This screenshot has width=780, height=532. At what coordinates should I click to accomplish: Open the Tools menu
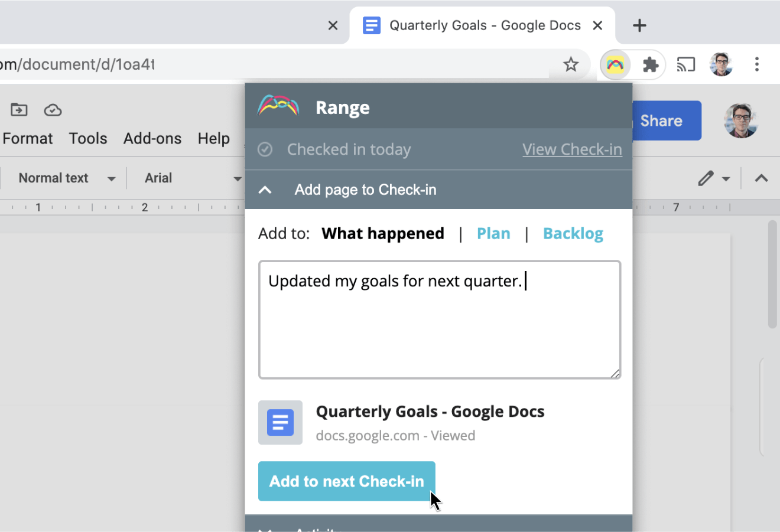click(x=87, y=138)
